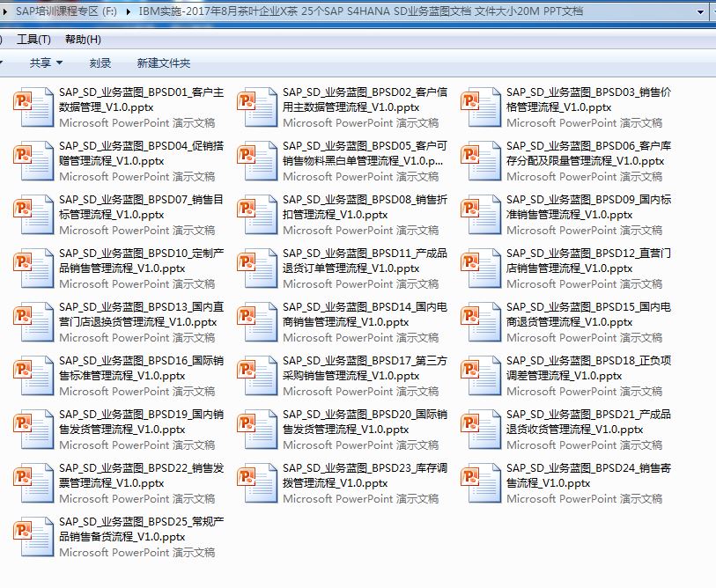716x588 pixels.
Task: Click the BPSD01 客户主数据管理 PowerPoint file icon
Action: click(x=33, y=107)
